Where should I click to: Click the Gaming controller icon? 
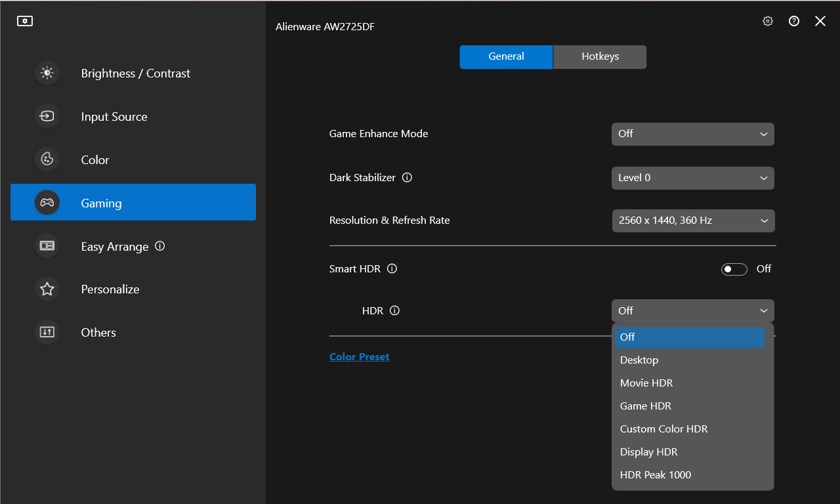click(47, 203)
